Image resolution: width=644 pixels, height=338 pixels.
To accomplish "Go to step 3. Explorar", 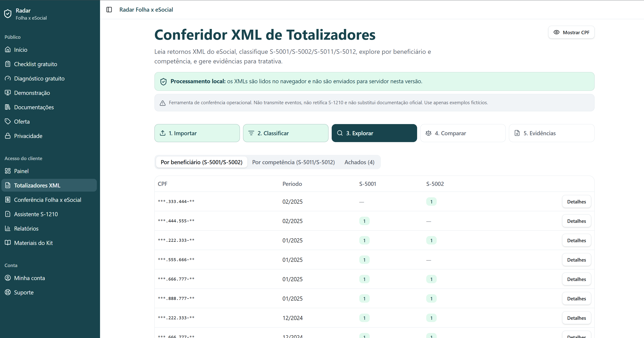I will click(374, 133).
